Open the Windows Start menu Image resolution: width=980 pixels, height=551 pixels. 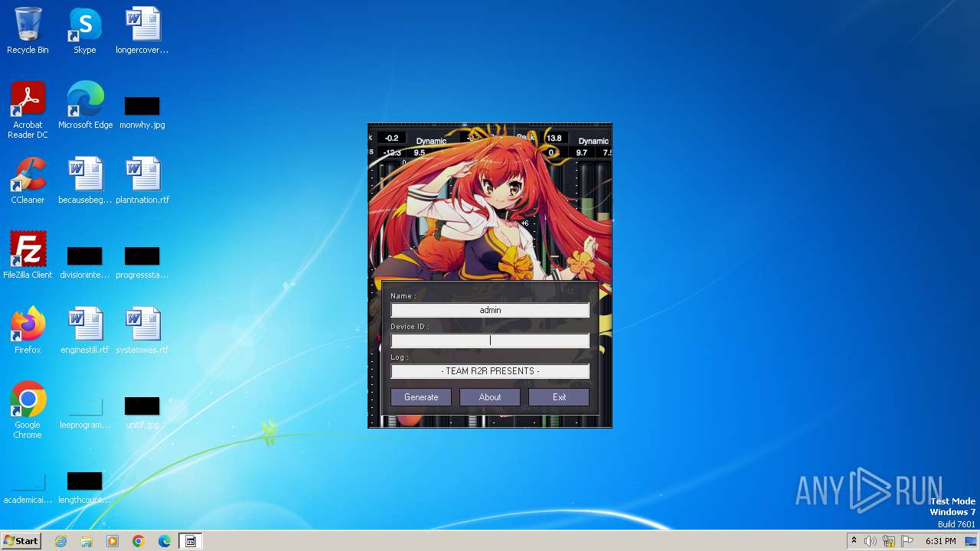(x=21, y=541)
